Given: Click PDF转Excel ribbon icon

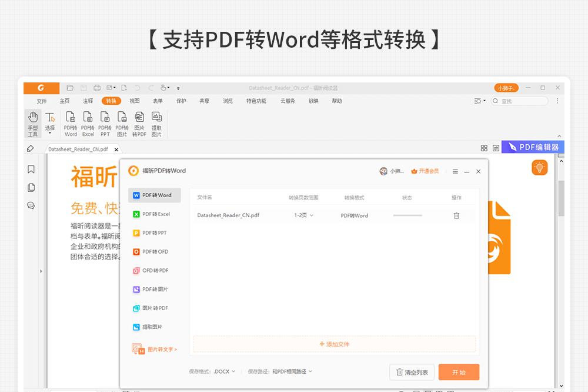Looking at the screenshot, I should pos(88,124).
